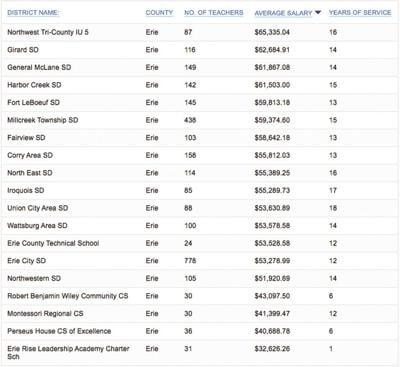Select the Northwestern SD district name

point(34,278)
